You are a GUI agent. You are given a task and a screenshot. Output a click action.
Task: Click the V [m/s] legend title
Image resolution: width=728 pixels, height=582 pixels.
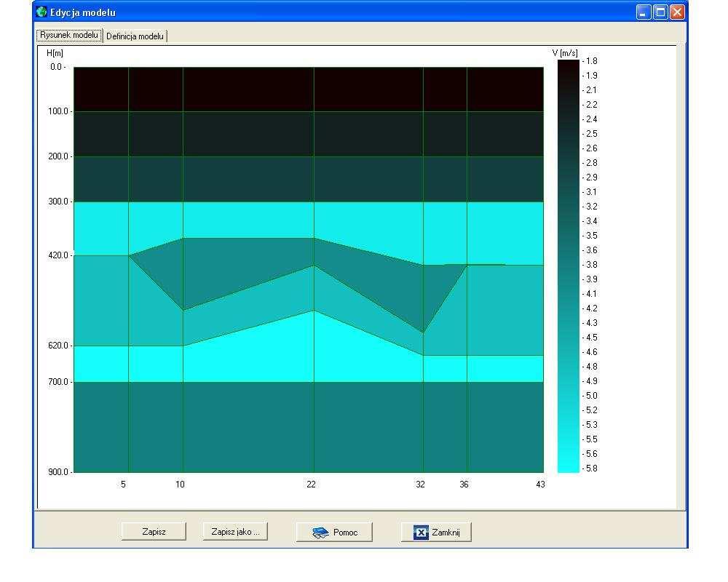point(565,53)
